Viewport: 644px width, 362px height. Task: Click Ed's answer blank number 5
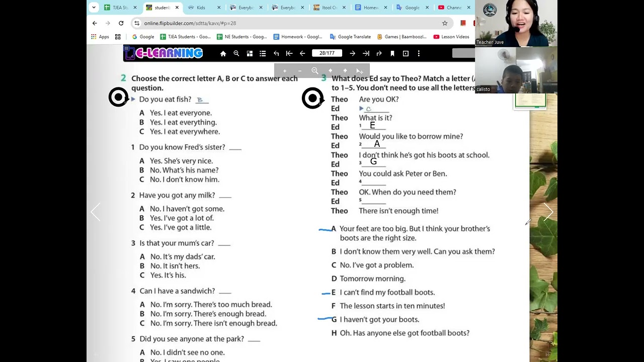pyautogui.click(x=373, y=201)
